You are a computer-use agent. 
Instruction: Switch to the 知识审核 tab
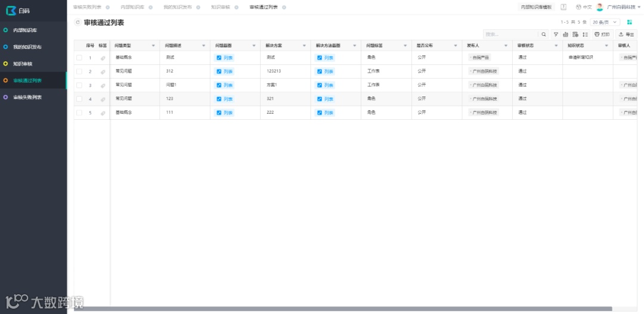(x=221, y=7)
